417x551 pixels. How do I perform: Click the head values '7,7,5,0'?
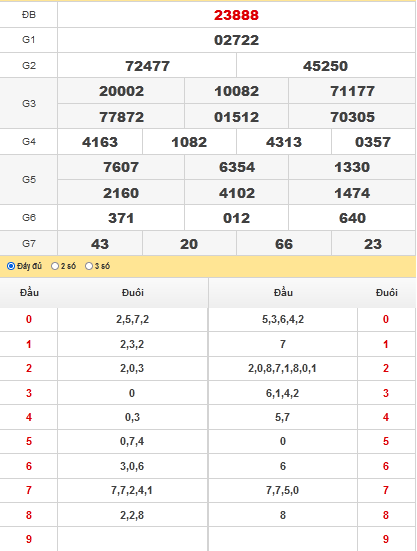click(x=282, y=490)
